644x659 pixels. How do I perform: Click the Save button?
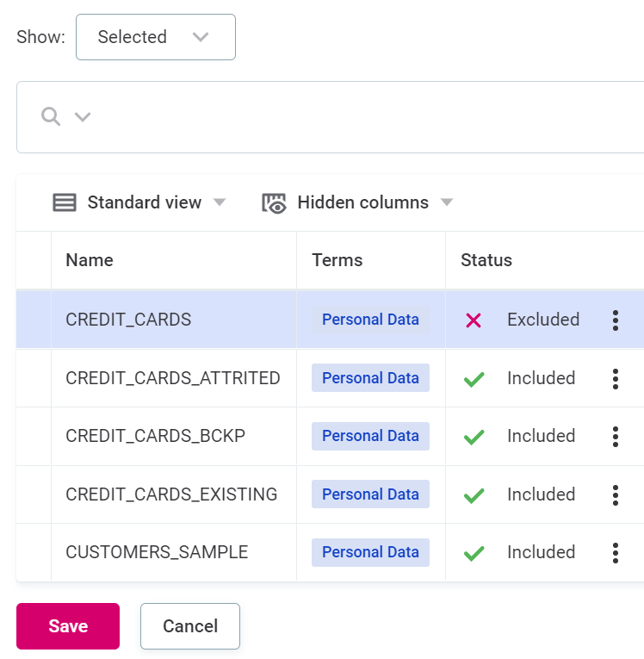[x=68, y=626]
